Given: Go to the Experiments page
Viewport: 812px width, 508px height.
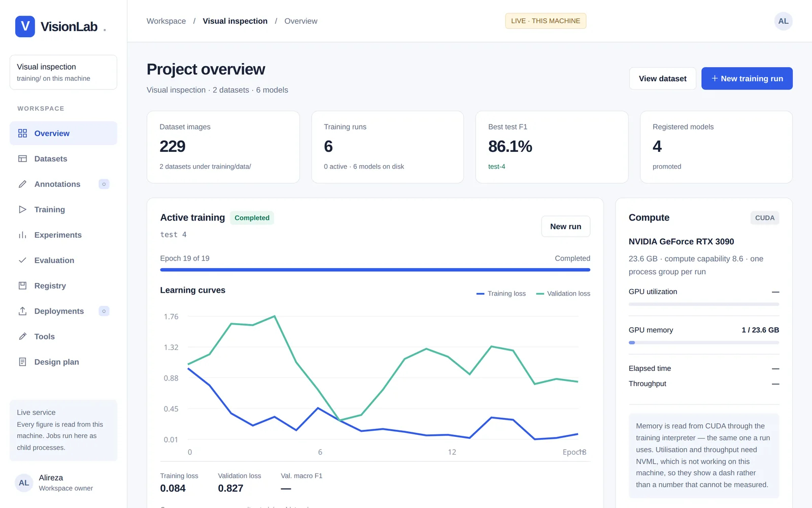Looking at the screenshot, I should [x=63, y=235].
